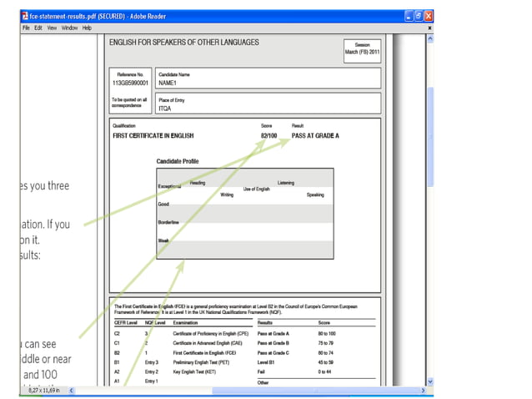Click the score 82/100
532x399 pixels.
point(269,135)
